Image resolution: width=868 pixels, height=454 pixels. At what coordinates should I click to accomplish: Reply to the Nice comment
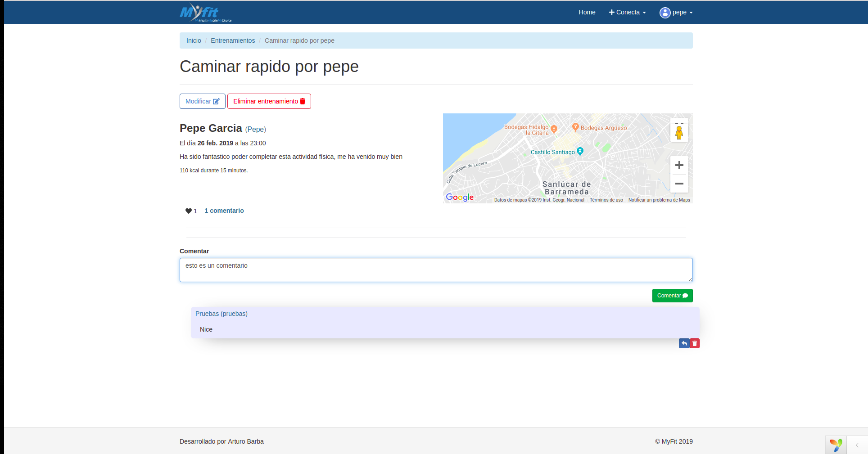684,343
